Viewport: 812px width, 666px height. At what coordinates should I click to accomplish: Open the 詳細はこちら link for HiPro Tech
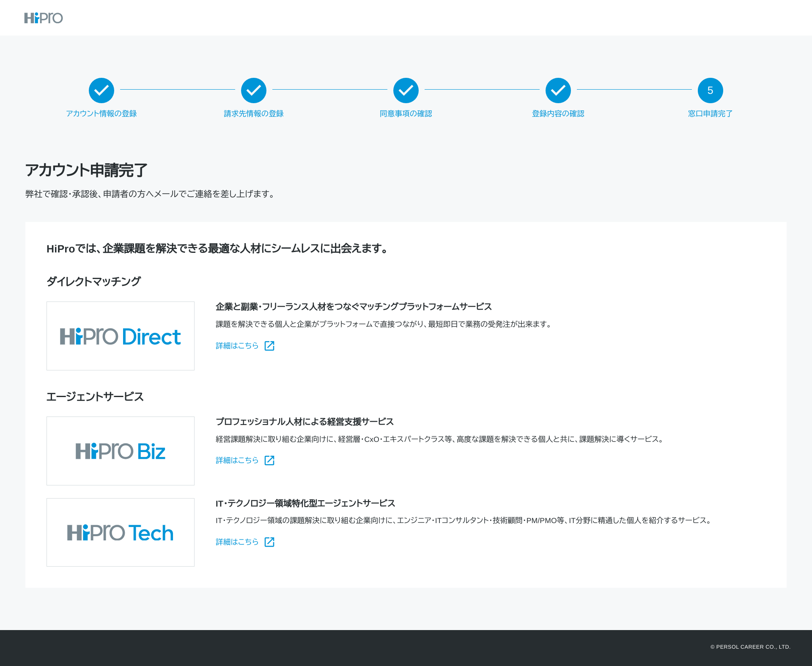[x=236, y=542]
